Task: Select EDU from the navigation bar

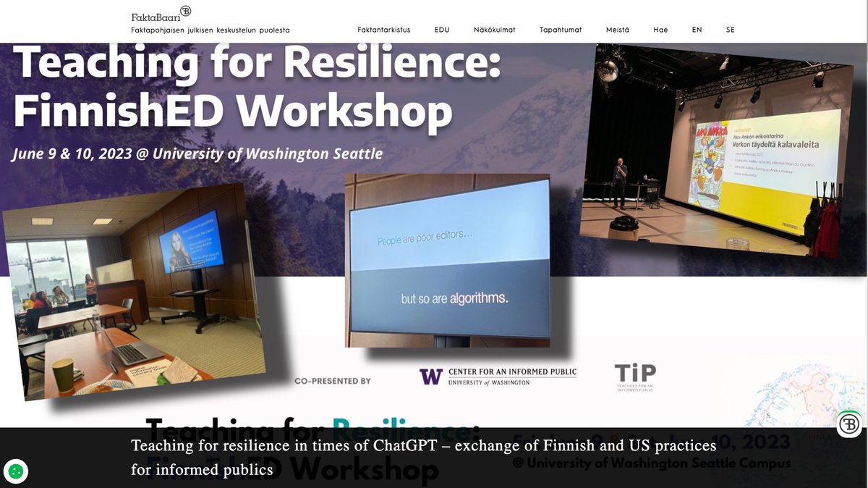Action: [441, 30]
